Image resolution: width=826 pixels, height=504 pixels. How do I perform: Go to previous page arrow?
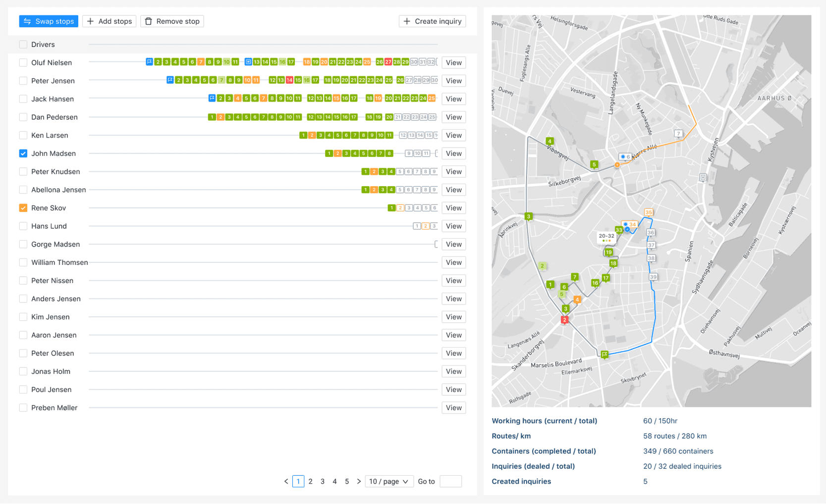[x=286, y=481]
